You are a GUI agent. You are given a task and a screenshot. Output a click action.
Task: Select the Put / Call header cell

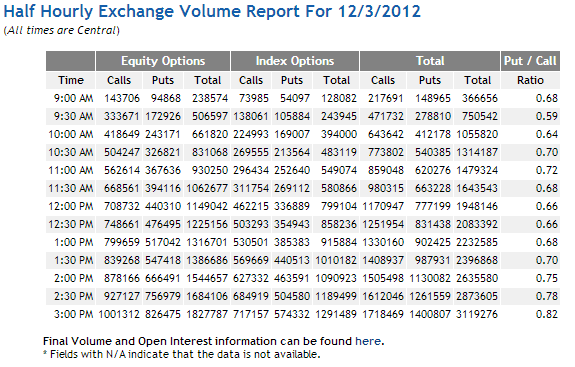pyautogui.click(x=530, y=61)
